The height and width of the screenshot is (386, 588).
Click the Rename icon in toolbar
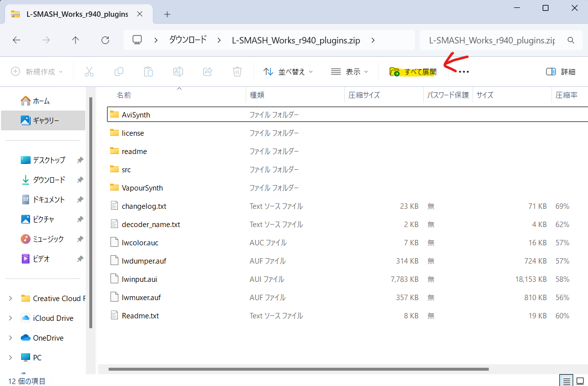tap(178, 71)
